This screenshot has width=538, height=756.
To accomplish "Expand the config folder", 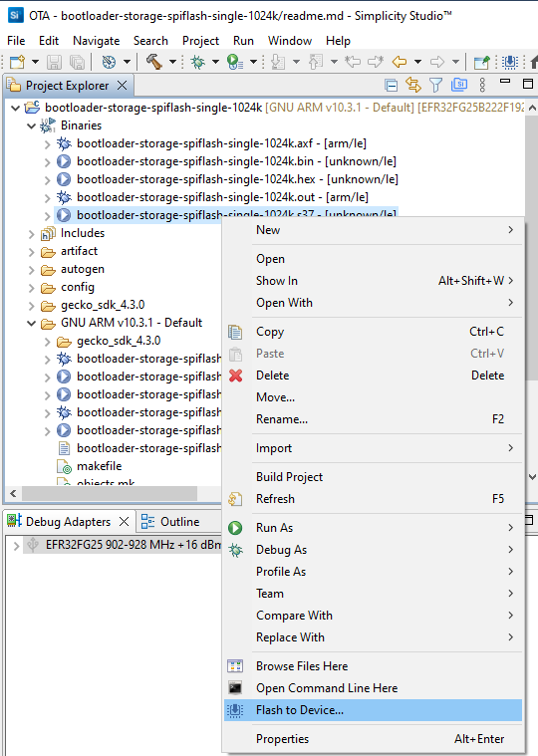I will tap(31, 288).
